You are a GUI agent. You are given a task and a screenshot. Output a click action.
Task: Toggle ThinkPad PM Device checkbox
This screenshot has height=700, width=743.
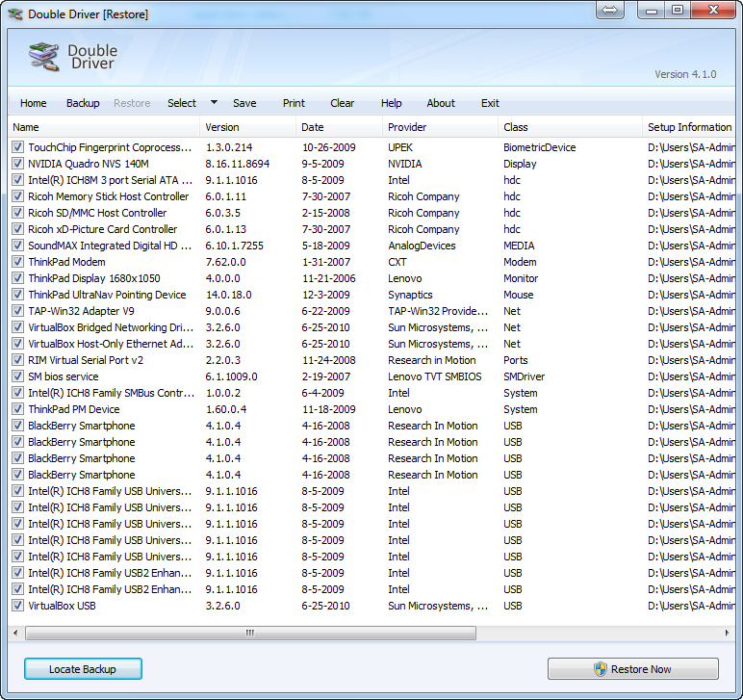(18, 409)
